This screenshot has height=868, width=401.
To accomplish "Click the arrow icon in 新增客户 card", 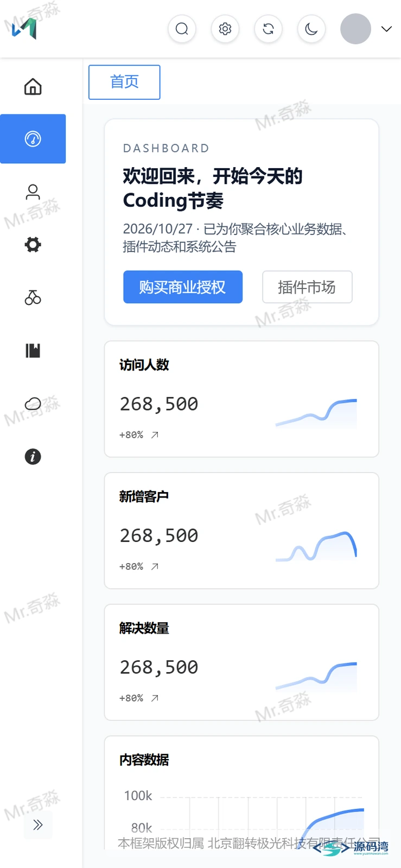I will 155,566.
